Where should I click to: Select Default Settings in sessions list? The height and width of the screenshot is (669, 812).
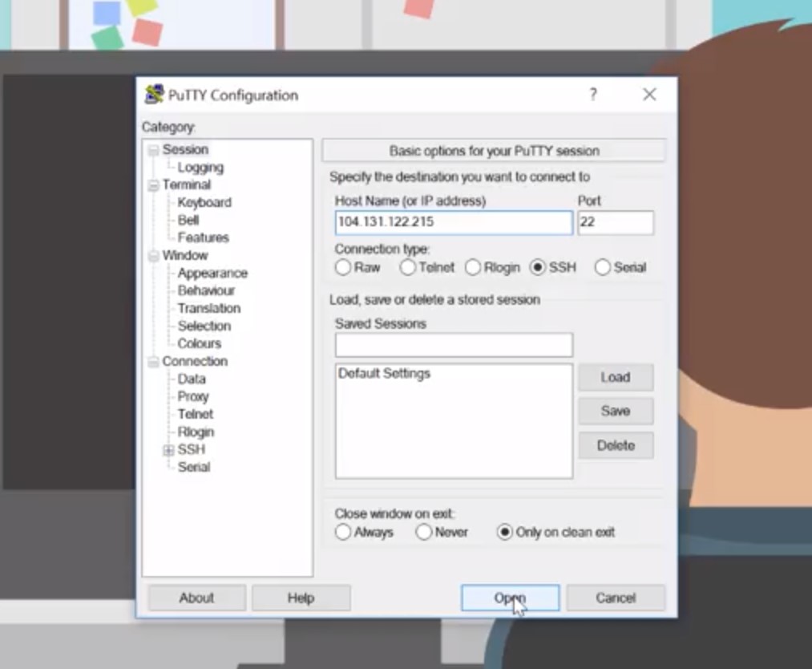(x=384, y=374)
